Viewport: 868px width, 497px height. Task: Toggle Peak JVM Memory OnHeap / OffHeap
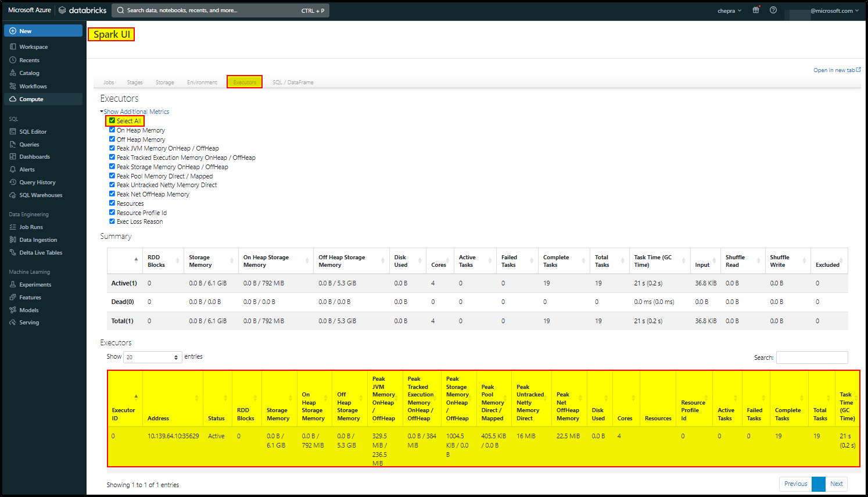[112, 148]
